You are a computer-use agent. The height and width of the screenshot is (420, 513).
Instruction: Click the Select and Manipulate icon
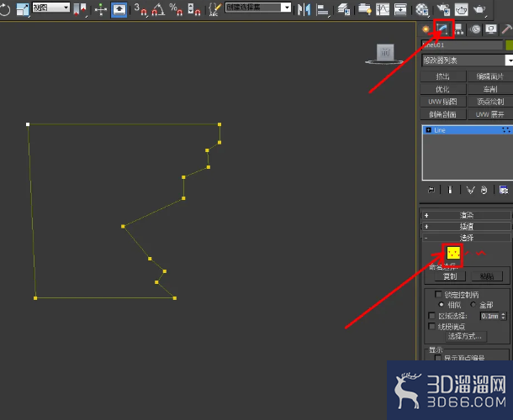point(100,9)
